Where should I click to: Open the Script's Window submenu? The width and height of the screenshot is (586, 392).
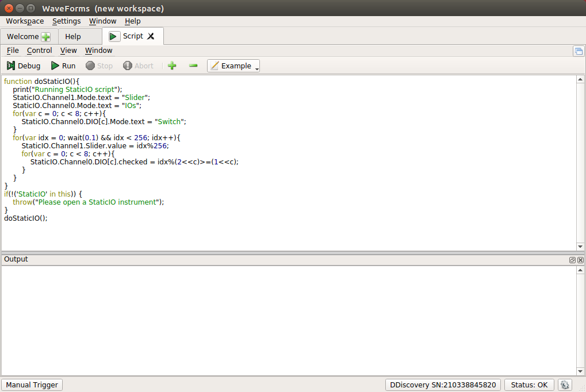tap(99, 51)
